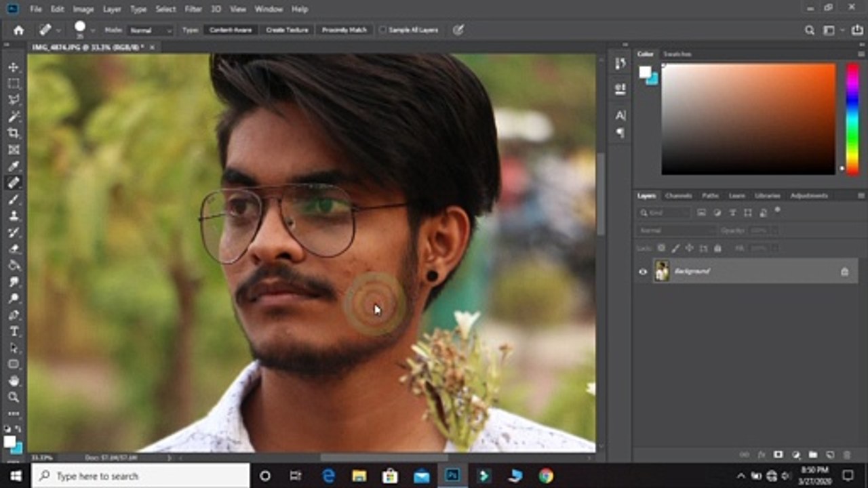
Task: Open the layer blend mode Normal dropdown
Action: [x=675, y=230]
